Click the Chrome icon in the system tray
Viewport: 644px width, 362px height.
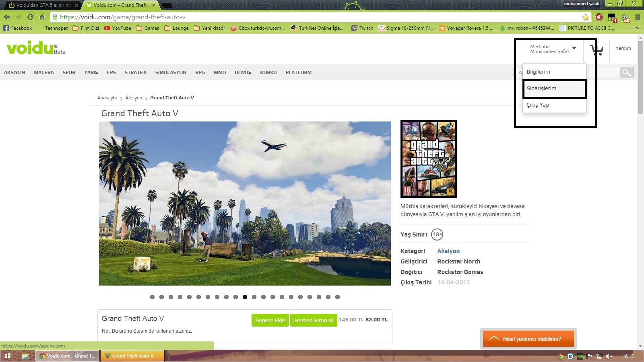click(560, 356)
